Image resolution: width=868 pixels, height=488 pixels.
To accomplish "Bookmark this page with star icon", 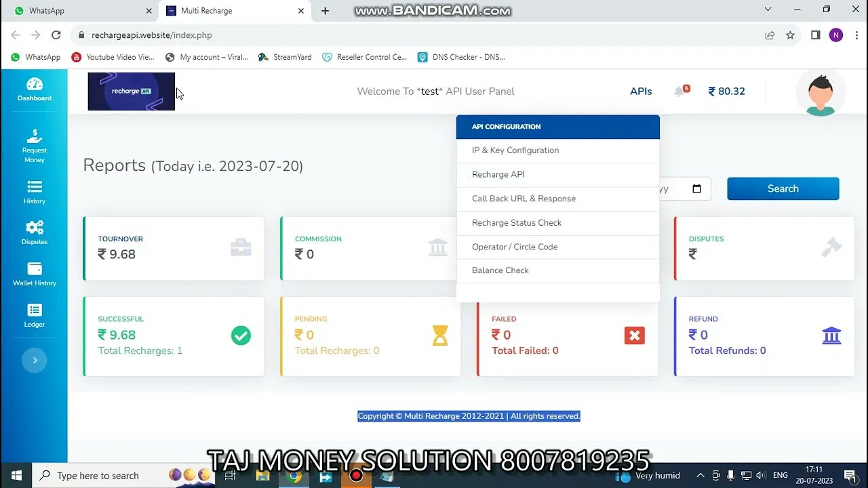I will point(790,35).
